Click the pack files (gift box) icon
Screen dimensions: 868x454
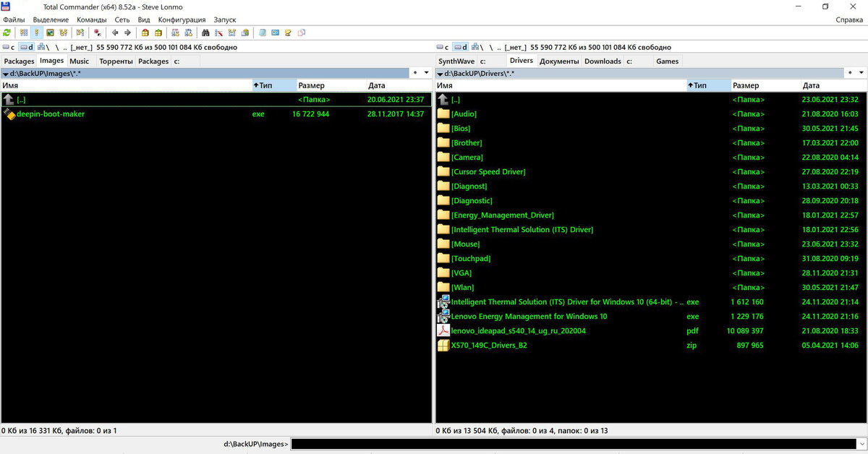[145, 33]
